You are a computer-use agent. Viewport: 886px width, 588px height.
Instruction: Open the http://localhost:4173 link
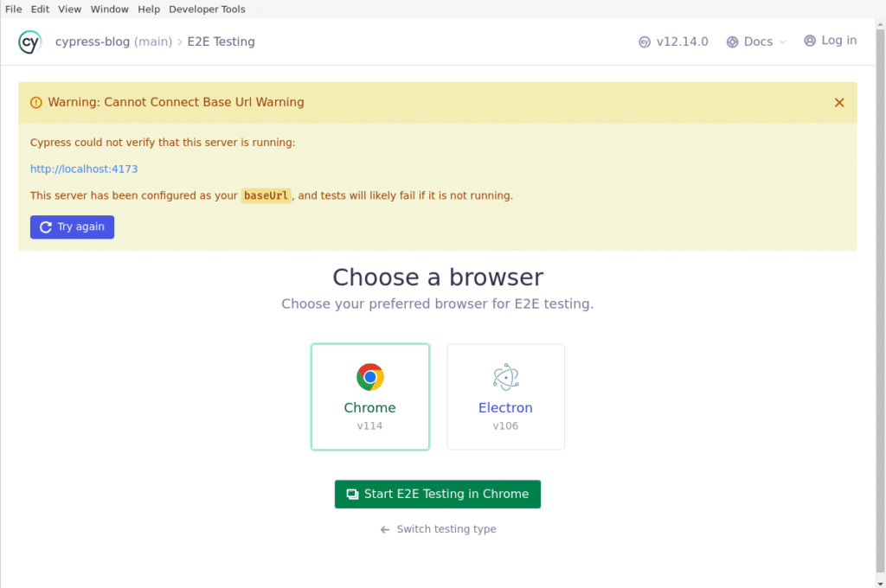[84, 169]
